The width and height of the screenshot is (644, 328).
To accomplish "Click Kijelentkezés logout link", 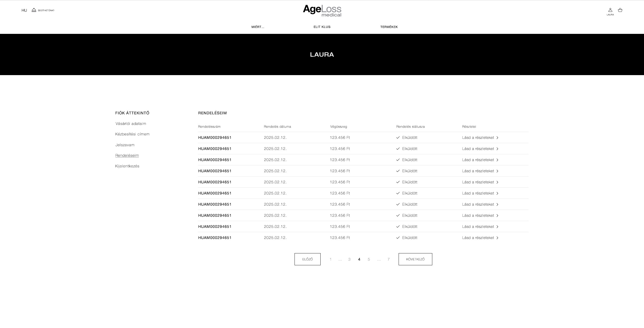I will 127,166.
